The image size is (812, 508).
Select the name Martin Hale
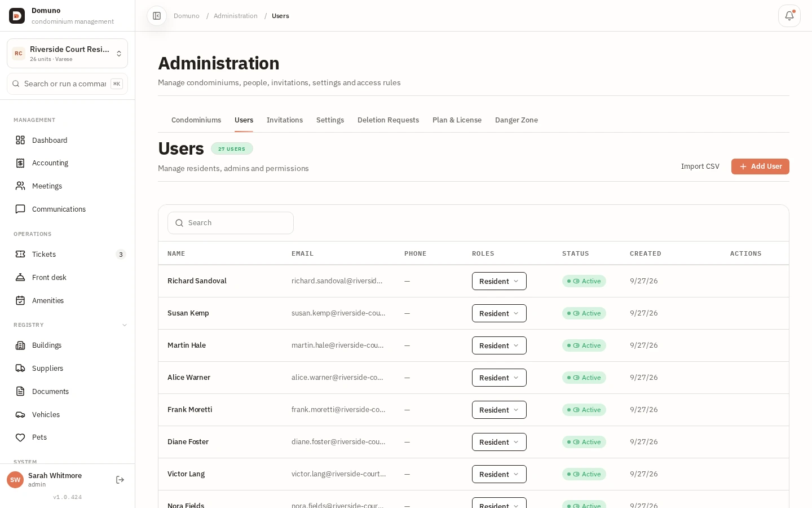pyautogui.click(x=187, y=345)
